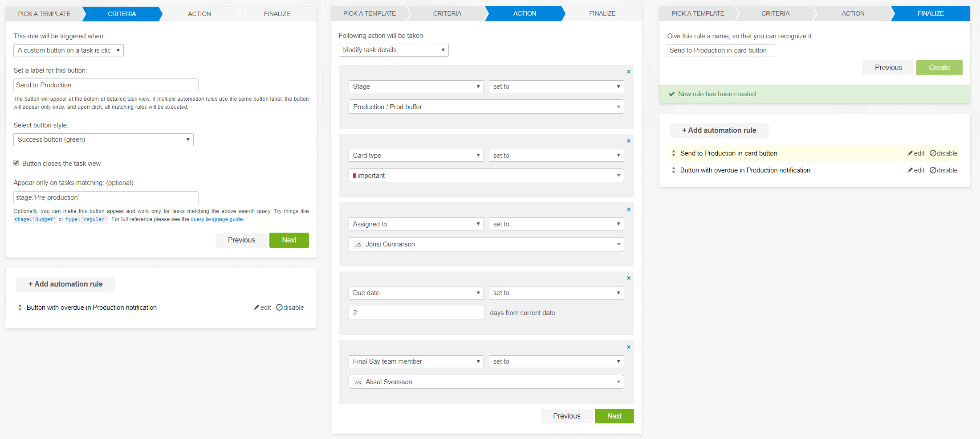Click the Create rule button
980x439 pixels.
939,68
